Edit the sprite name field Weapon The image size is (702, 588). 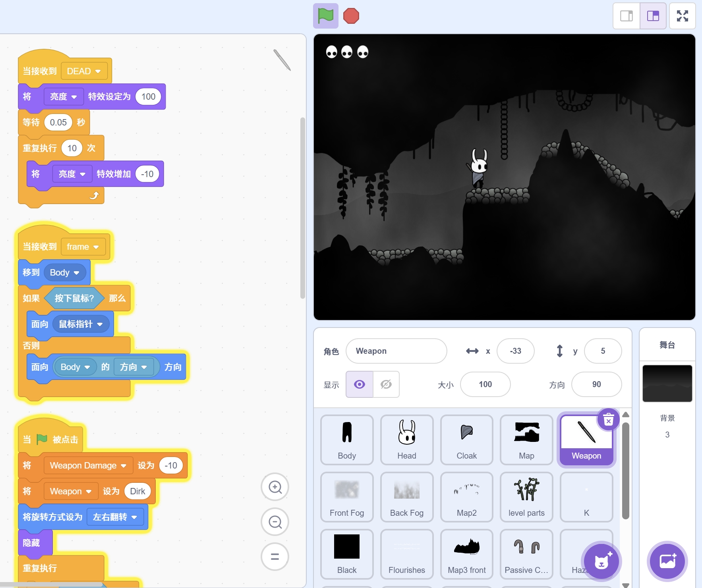[x=396, y=351]
